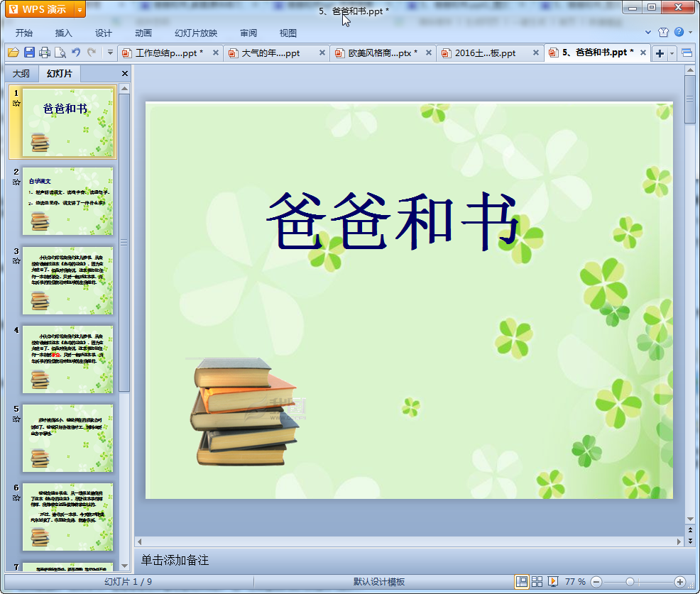Click the 77 % zoom level value
Image resolution: width=700 pixels, height=594 pixels.
click(575, 581)
